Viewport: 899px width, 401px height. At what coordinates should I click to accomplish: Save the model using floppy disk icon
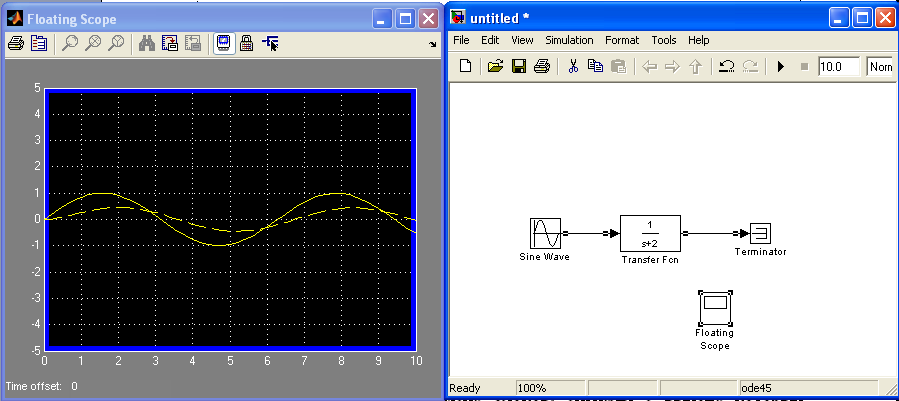click(x=519, y=67)
